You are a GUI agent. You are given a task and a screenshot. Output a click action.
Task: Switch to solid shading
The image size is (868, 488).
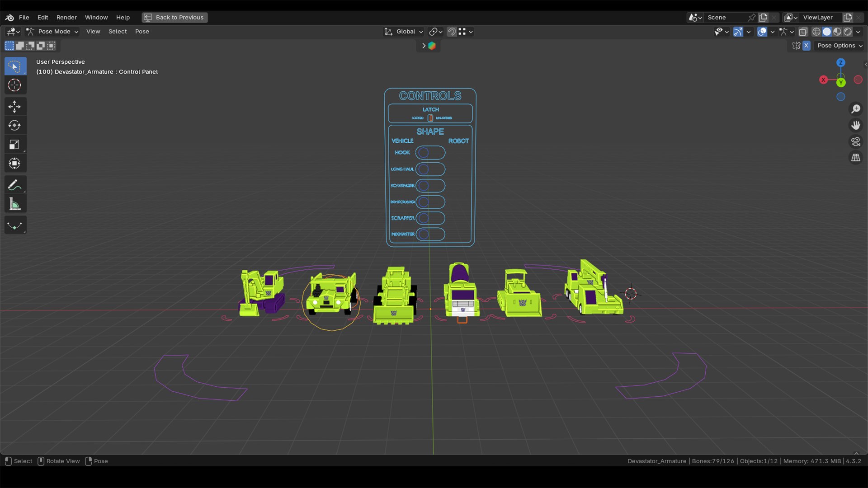tap(827, 32)
